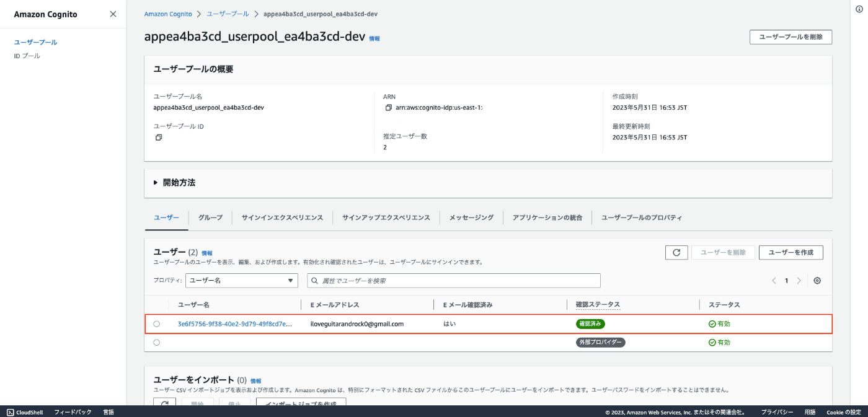Open the 情報 link next to ユーザー (2)
The image size is (868, 417).
[207, 253]
